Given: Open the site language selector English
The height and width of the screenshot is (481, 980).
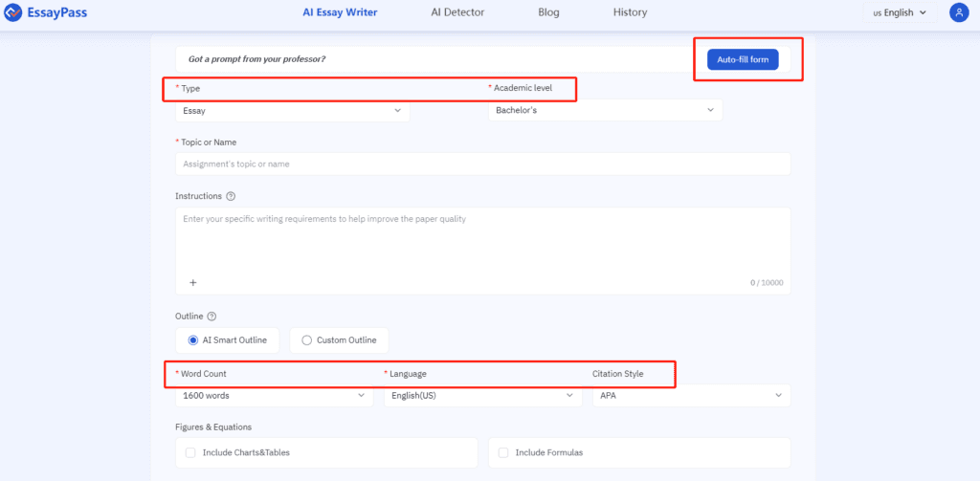Looking at the screenshot, I should [900, 12].
